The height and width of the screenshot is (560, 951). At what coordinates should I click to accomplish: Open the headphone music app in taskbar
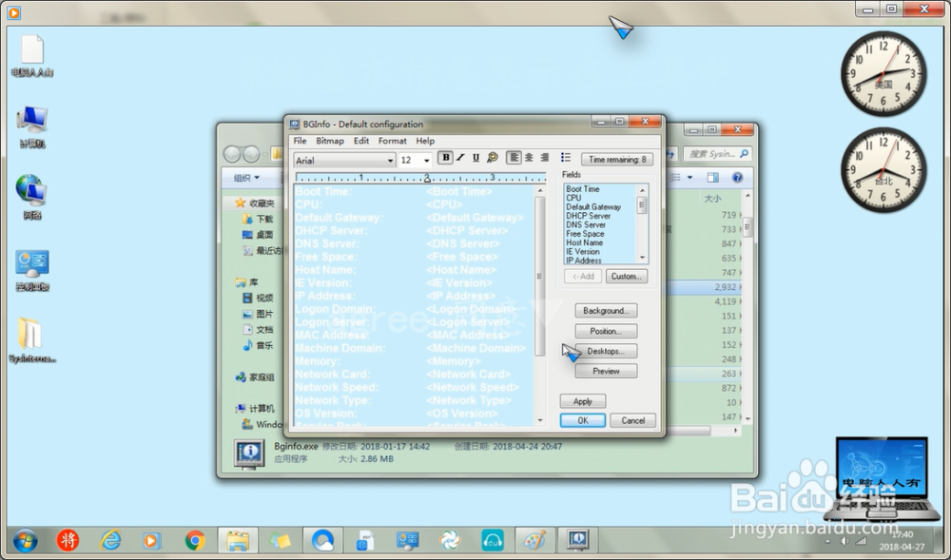pos(493,541)
